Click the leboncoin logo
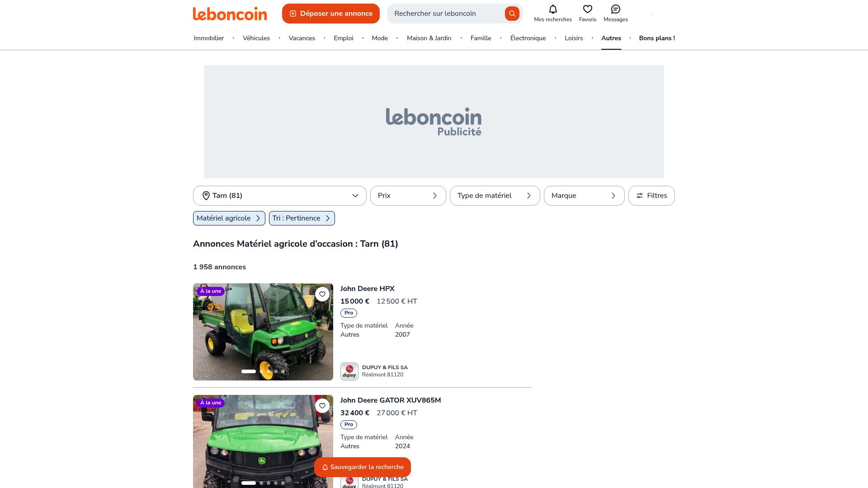868x488 pixels. pos(230,14)
